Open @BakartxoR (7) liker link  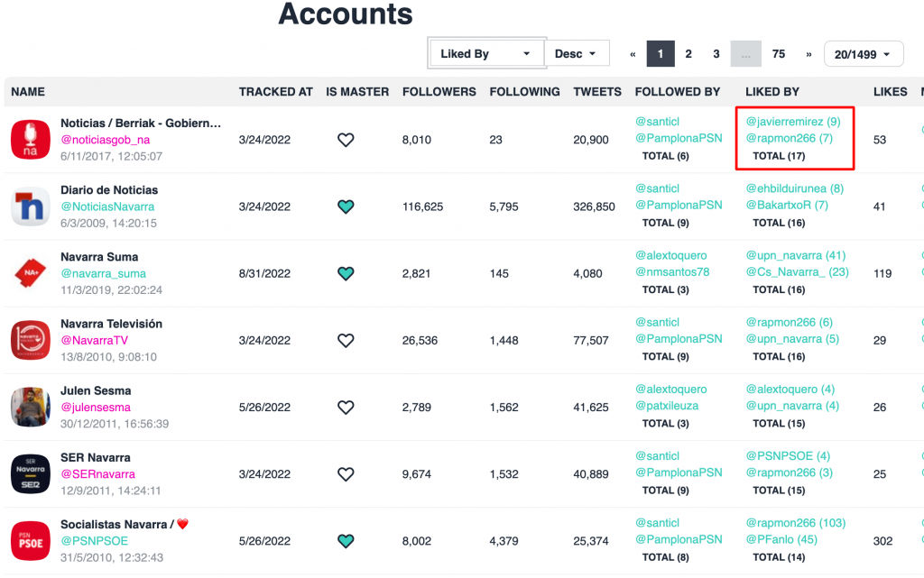787,205
